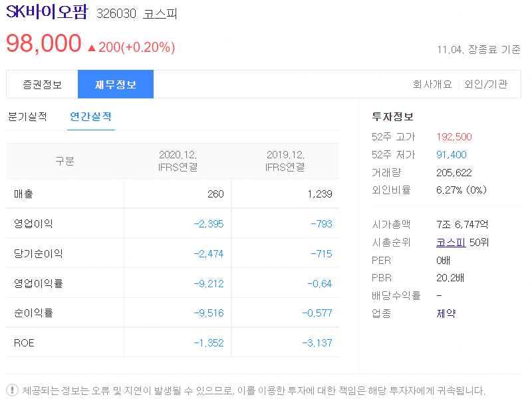Image resolution: width=532 pixels, height=399 pixels.
Task: Click the info icon beside the disclaimer
Action: click(x=12, y=390)
